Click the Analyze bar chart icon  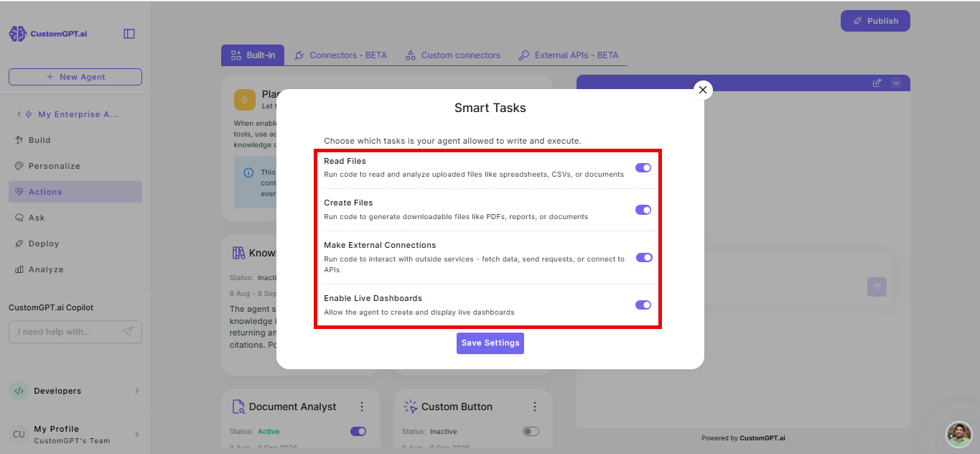point(19,269)
